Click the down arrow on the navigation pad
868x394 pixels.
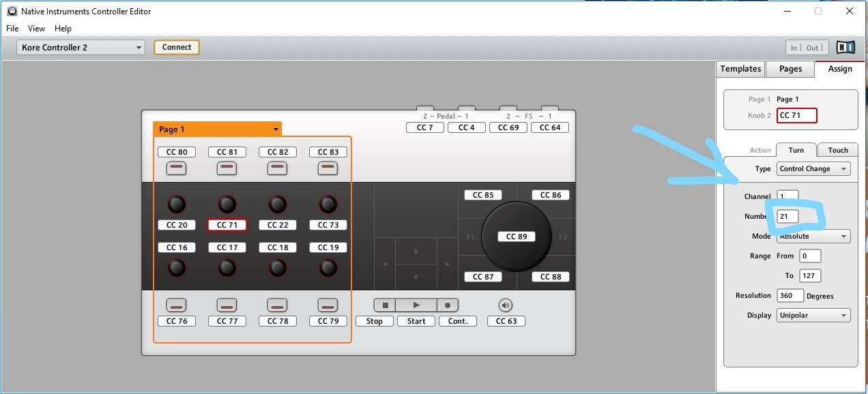416,276
